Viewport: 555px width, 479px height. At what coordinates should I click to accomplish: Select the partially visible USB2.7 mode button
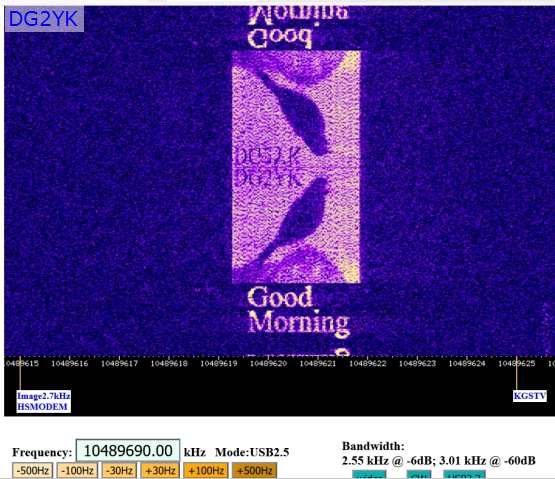[x=464, y=475]
